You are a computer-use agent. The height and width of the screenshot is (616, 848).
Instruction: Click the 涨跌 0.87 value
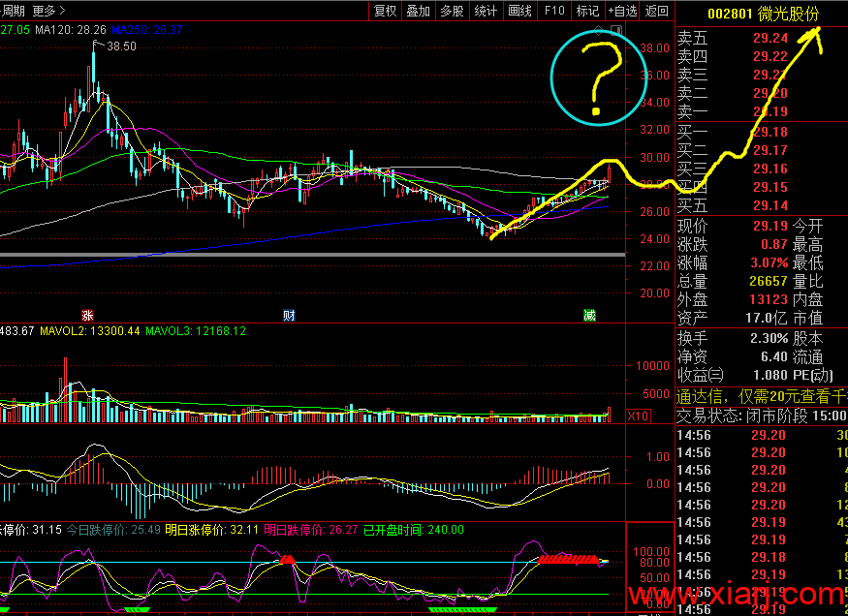(x=774, y=244)
